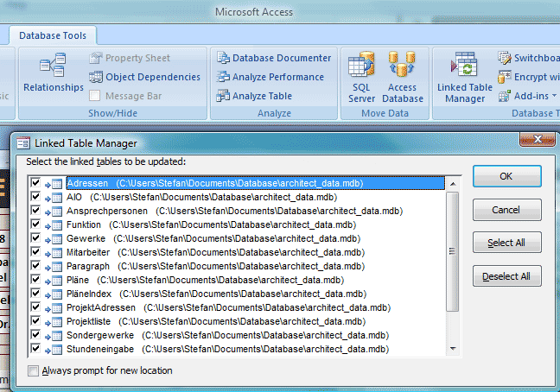The height and width of the screenshot is (392, 560).
Task: Click the Deselect All button
Action: point(506,276)
